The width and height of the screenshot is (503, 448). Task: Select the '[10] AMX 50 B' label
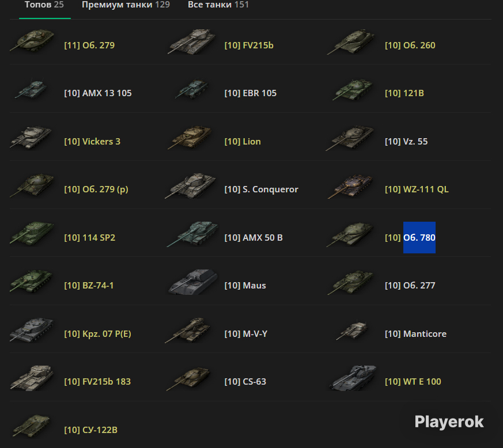254,238
